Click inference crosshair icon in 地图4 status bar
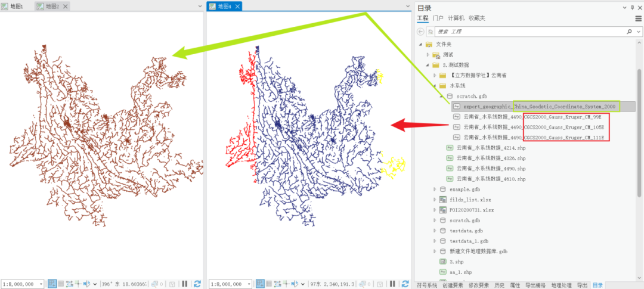 286,284
